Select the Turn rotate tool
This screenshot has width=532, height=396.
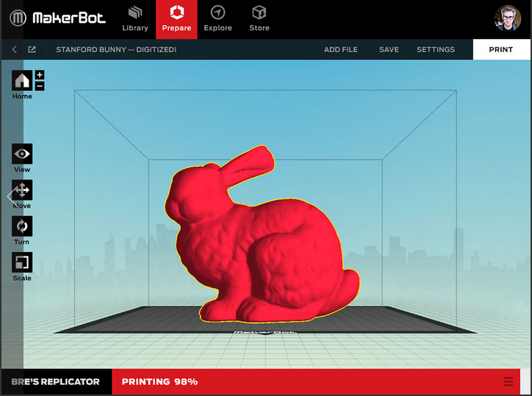tap(22, 226)
